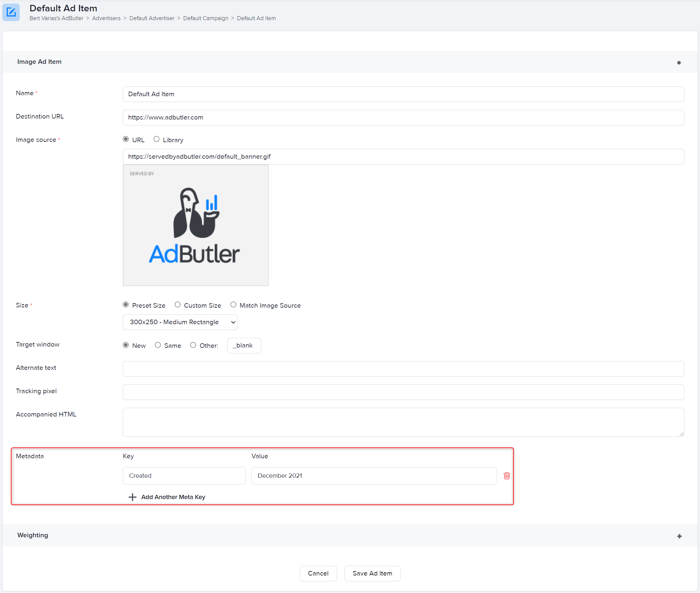Go to Default Advertiser breadcrumb link

[x=152, y=18]
